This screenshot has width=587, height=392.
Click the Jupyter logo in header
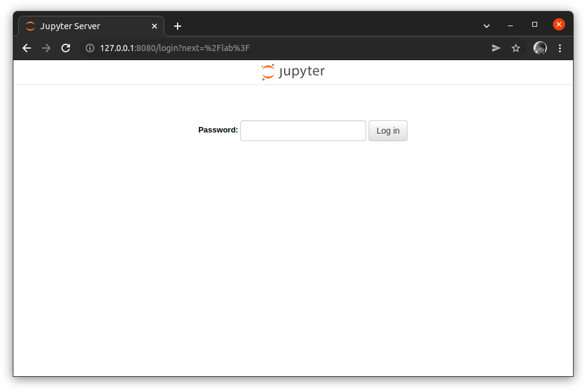[293, 72]
